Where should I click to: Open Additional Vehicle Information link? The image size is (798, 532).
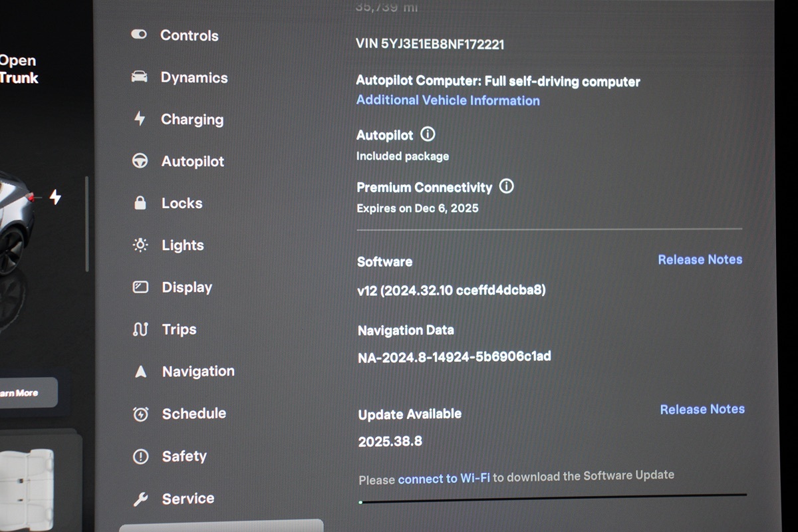coord(448,100)
